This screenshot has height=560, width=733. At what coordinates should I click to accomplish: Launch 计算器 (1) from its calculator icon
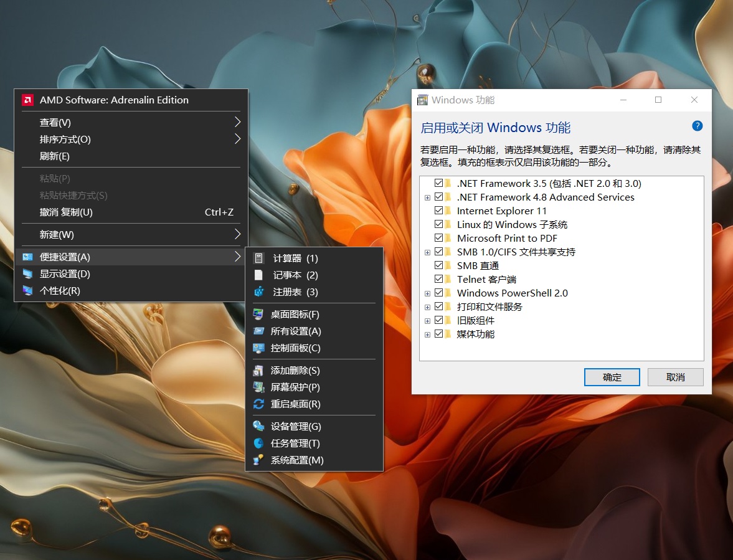pyautogui.click(x=258, y=258)
